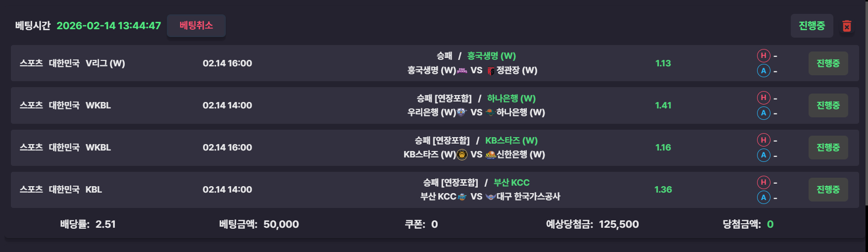Click the H icon in V리그 row
This screenshot has width=868, height=252.
[764, 55]
